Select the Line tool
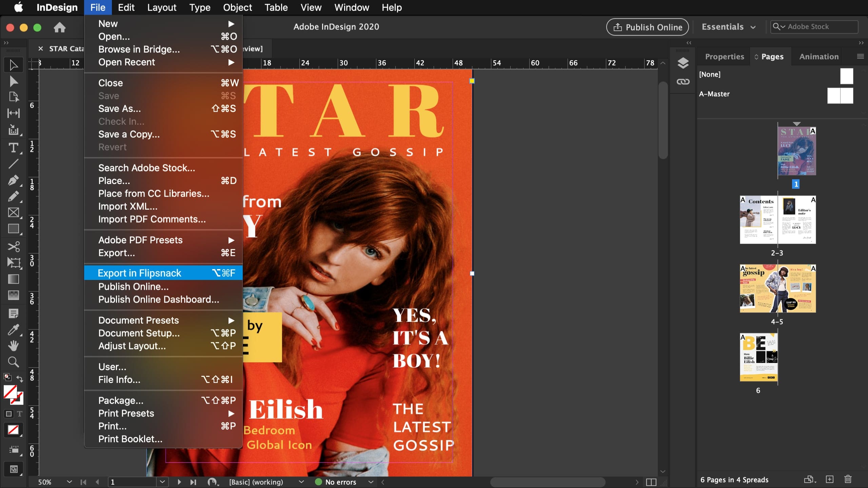The height and width of the screenshot is (488, 868). pos(14,164)
